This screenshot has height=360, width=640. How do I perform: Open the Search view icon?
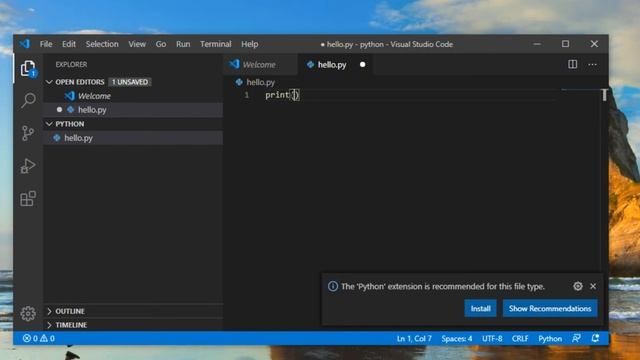coord(28,100)
